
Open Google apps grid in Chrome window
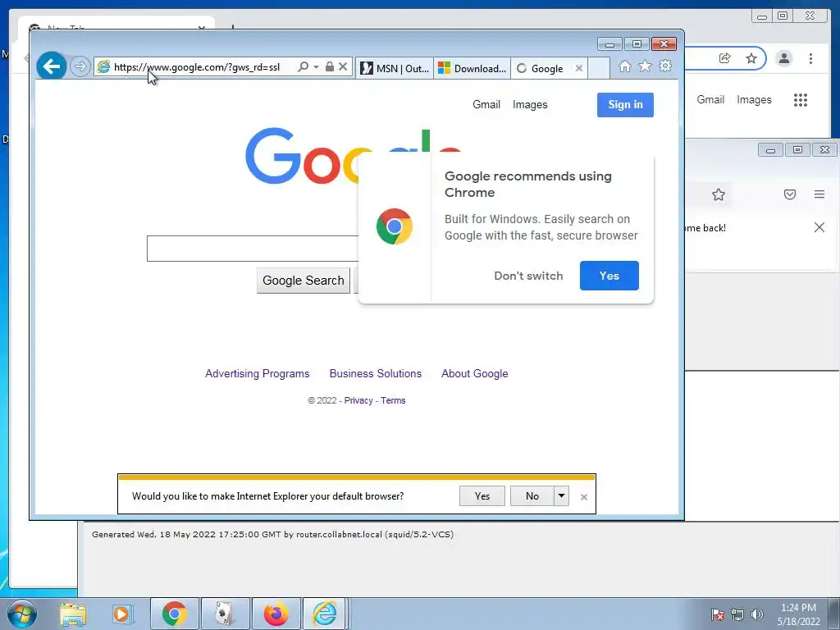(x=801, y=100)
